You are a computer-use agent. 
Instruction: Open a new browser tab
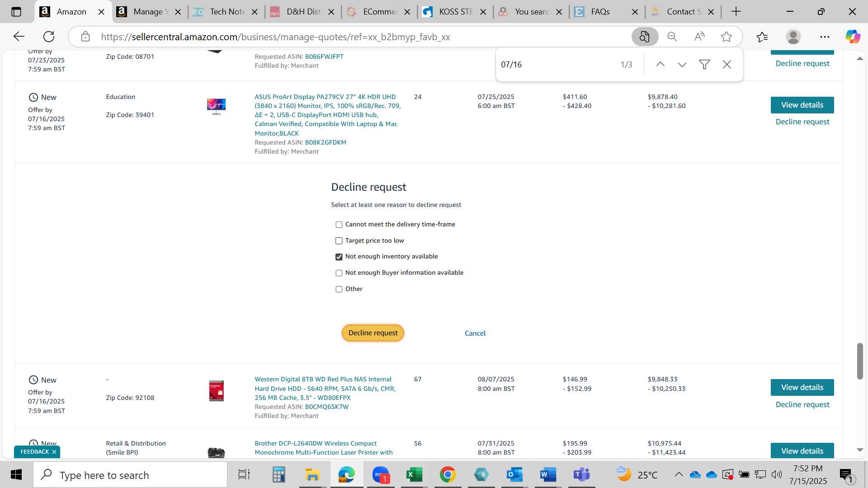[x=736, y=12]
